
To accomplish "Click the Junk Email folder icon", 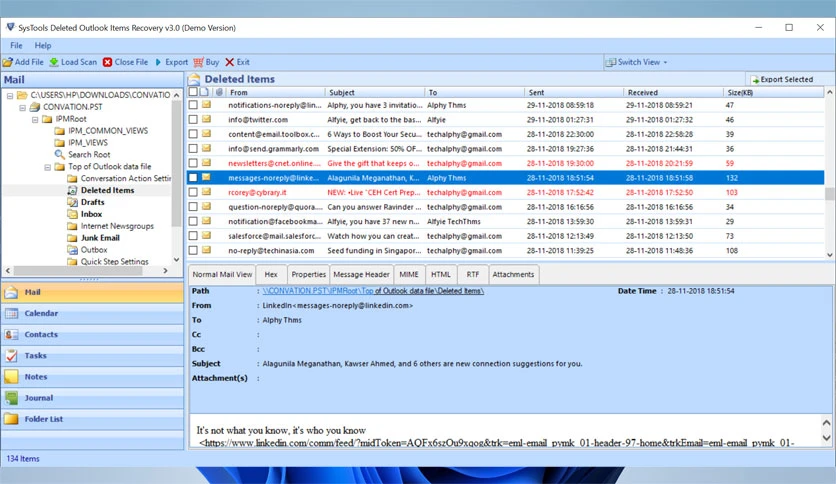I will (73, 238).
